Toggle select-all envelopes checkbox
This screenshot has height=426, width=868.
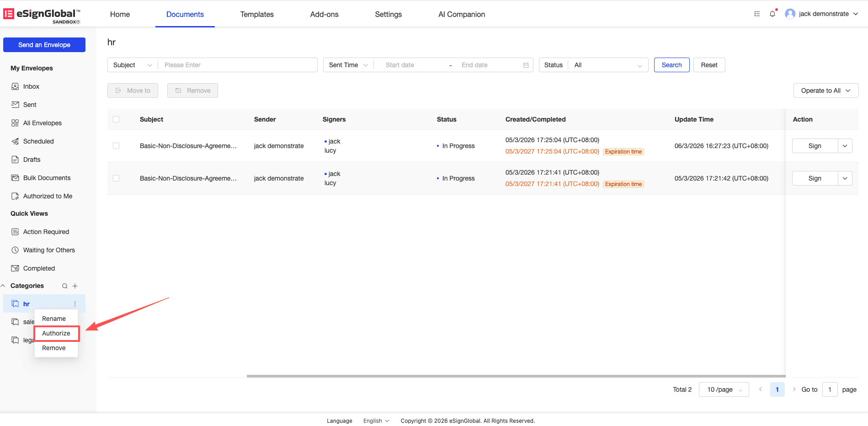coord(116,119)
